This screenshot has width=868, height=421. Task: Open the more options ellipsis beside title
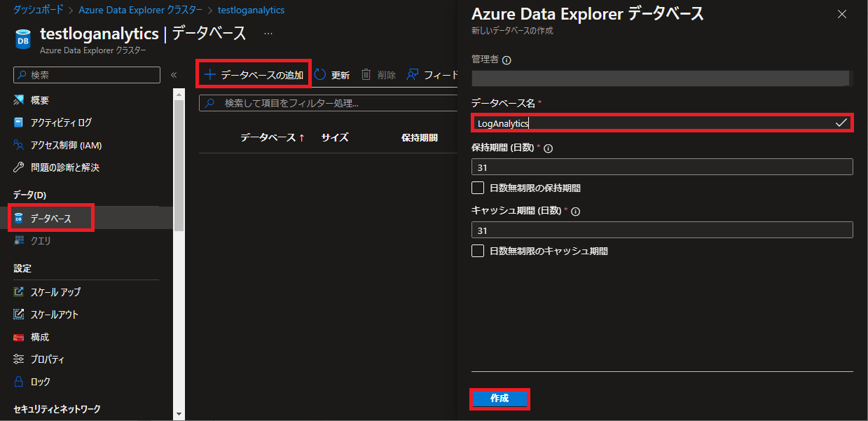[x=268, y=34]
